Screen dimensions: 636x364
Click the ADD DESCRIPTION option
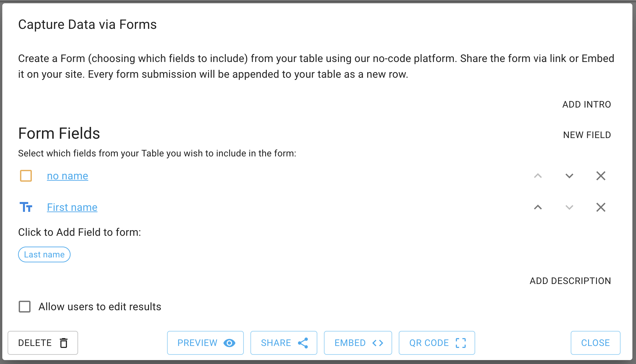[570, 281]
